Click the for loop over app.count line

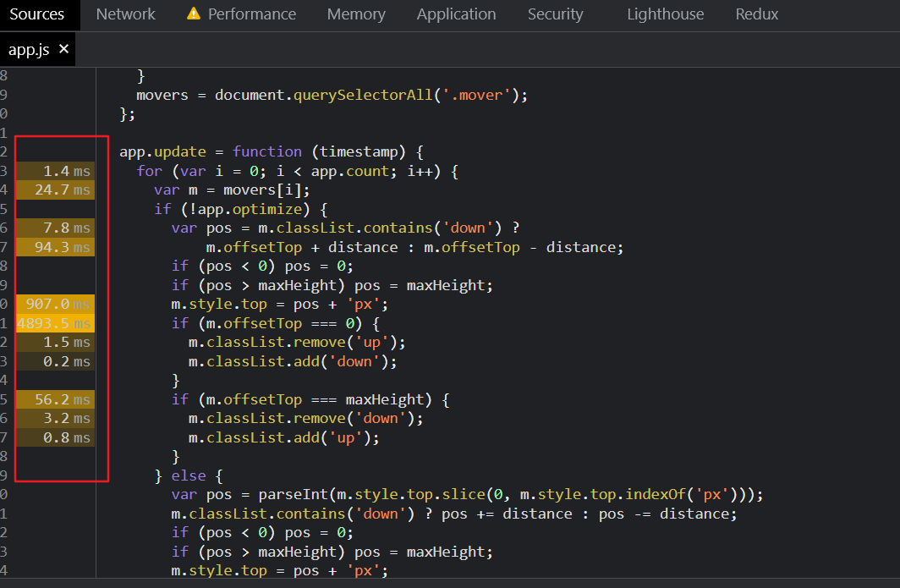pos(298,171)
